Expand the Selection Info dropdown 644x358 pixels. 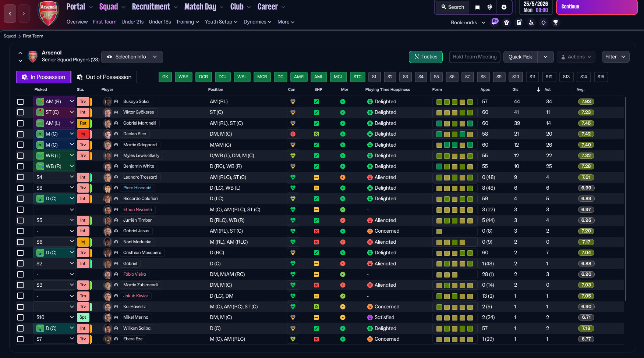pos(132,57)
